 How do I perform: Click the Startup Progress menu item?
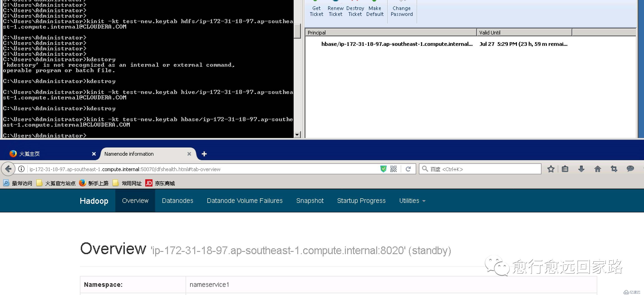click(x=361, y=201)
